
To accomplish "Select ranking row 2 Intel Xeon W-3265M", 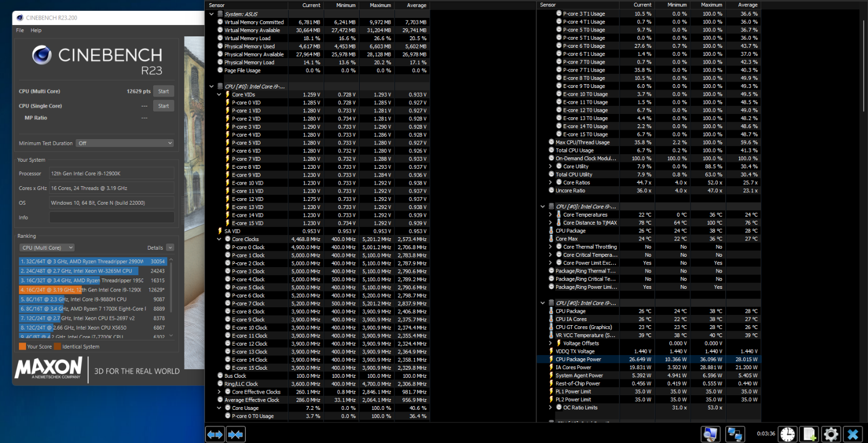I will (x=93, y=271).
